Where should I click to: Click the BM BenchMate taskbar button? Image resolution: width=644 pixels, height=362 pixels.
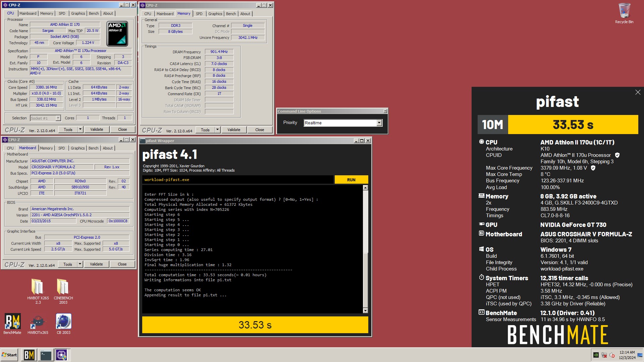click(29, 355)
